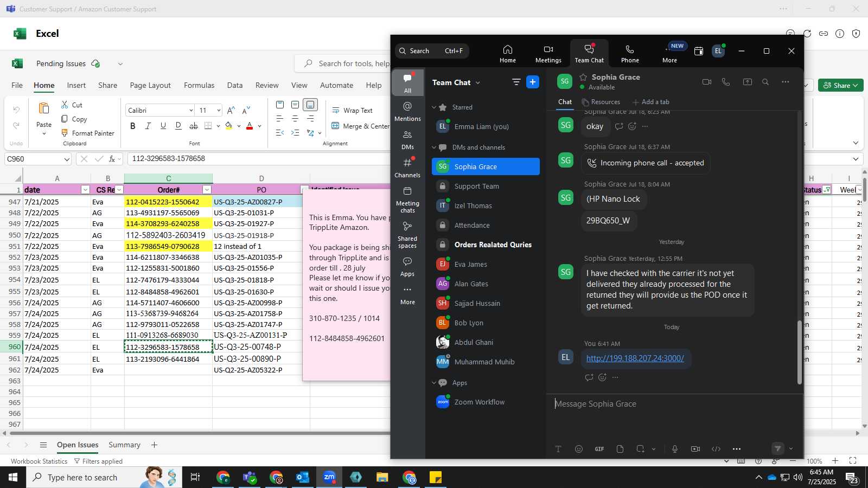
Task: Open DMs in the Zoom sidebar
Action: click(407, 139)
